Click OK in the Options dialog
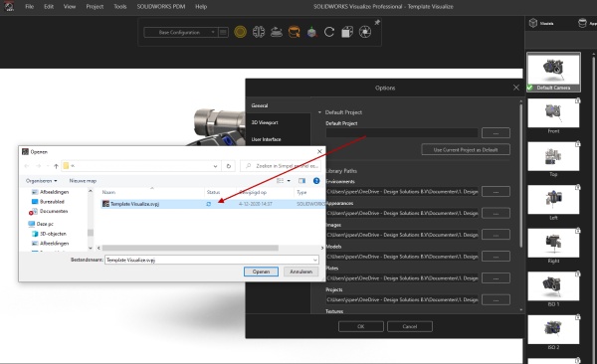597x364 pixels. 361,326
